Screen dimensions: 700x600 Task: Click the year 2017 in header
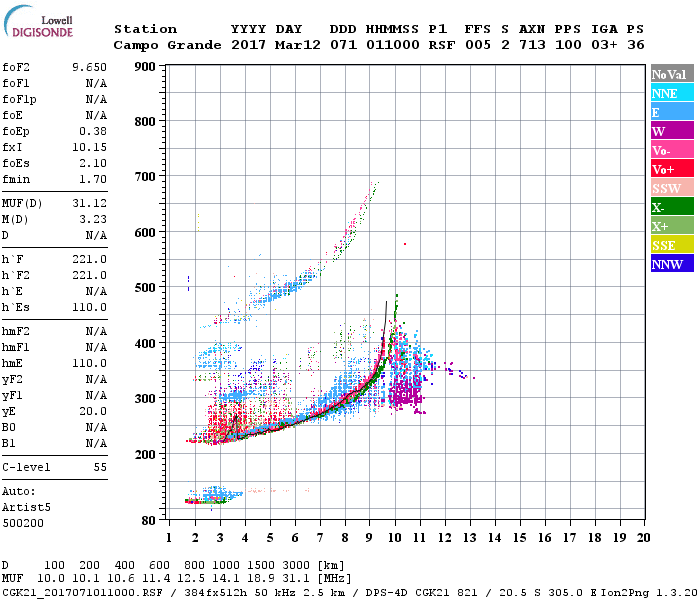click(248, 45)
